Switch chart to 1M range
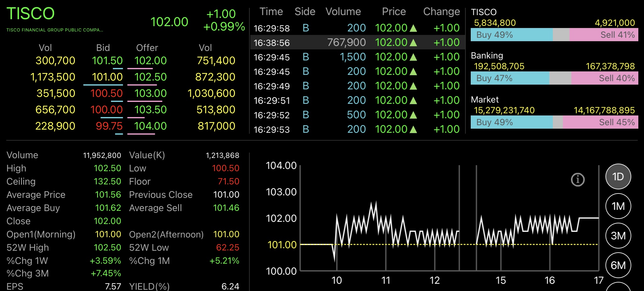The height and width of the screenshot is (291, 644). tap(618, 206)
